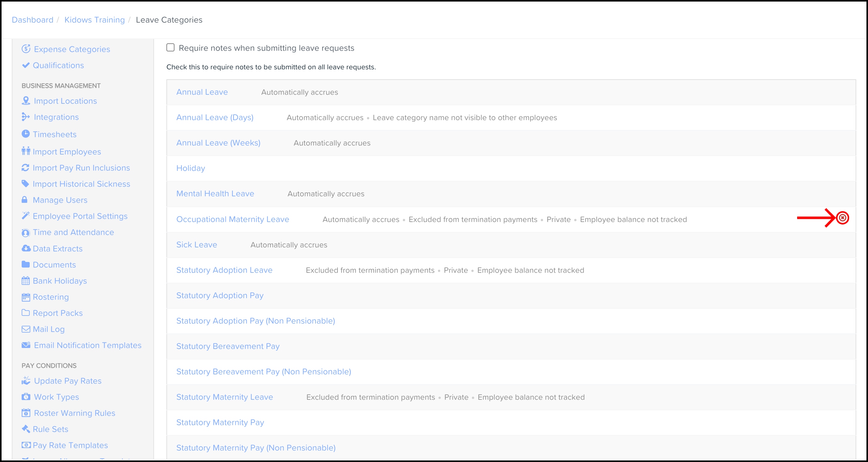Click the Bank Holidays calendar icon
The image size is (868, 462).
[26, 281]
